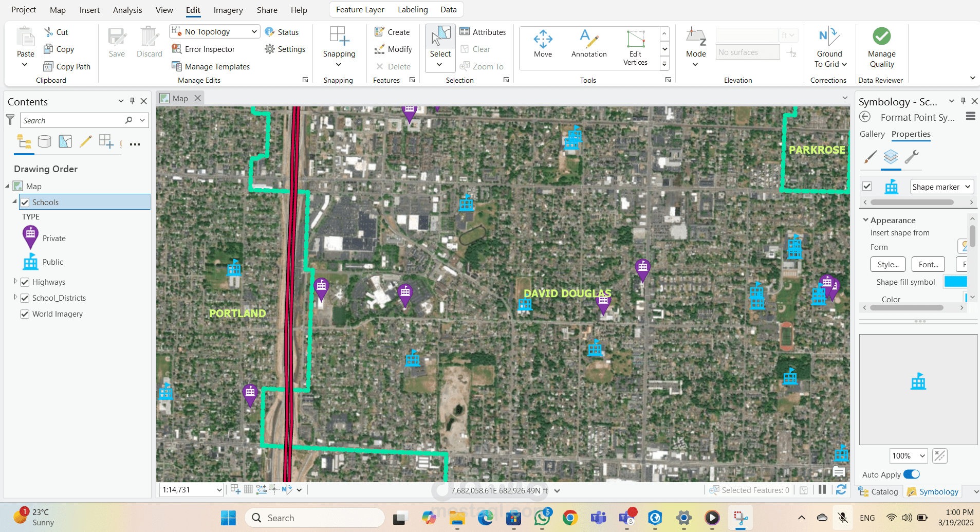Screen dimensions: 980x532
Task: Open File Explorer from taskbar
Action: (x=457, y=518)
